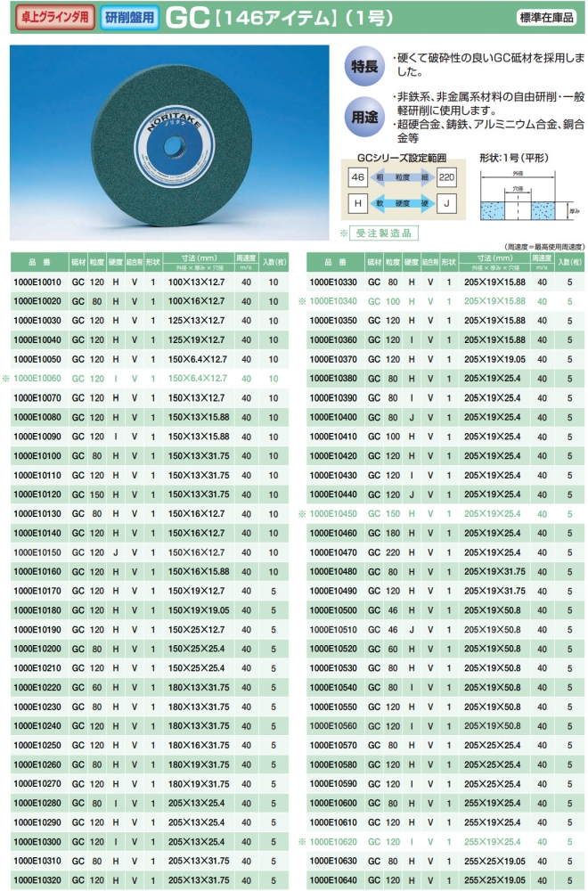Click the 標準在庫品 label
The image size is (588, 891).
(546, 18)
